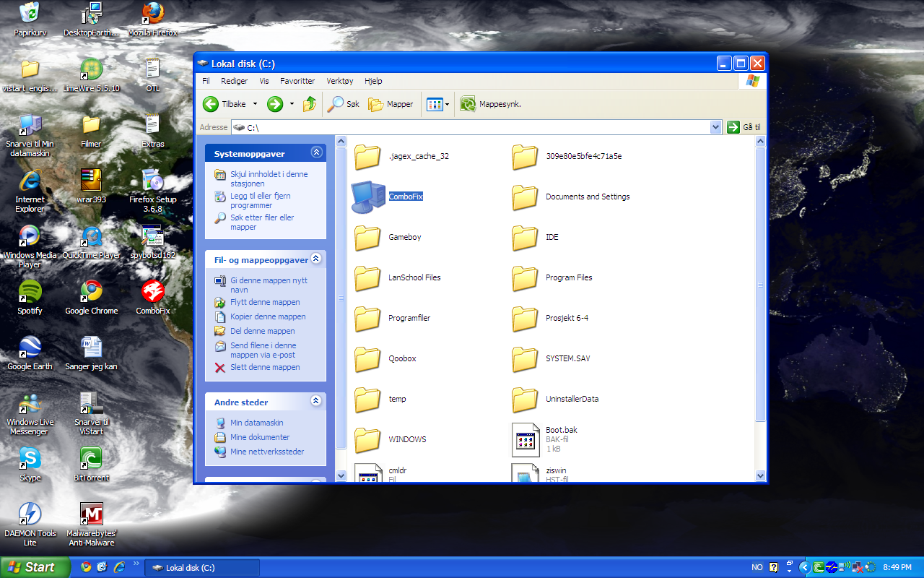Click the Windows Start button
The image size is (924, 578).
tap(32, 567)
